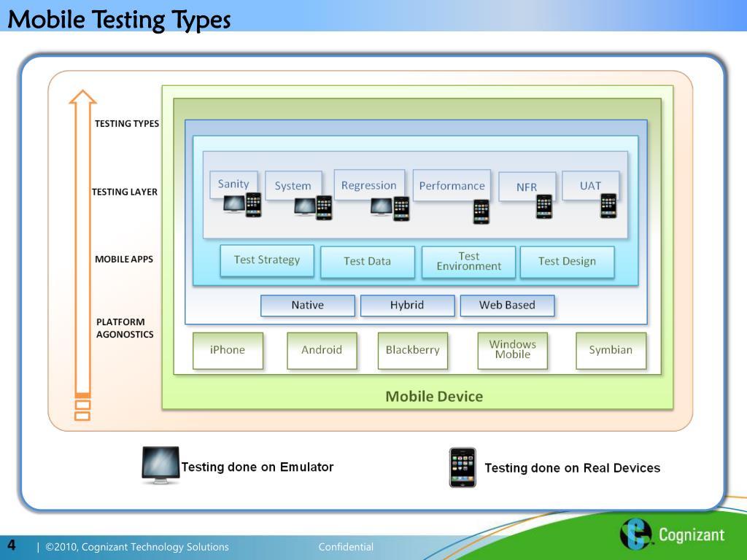The height and width of the screenshot is (560, 747).
Task: Select the Performance testing box
Action: pyautogui.click(x=452, y=185)
